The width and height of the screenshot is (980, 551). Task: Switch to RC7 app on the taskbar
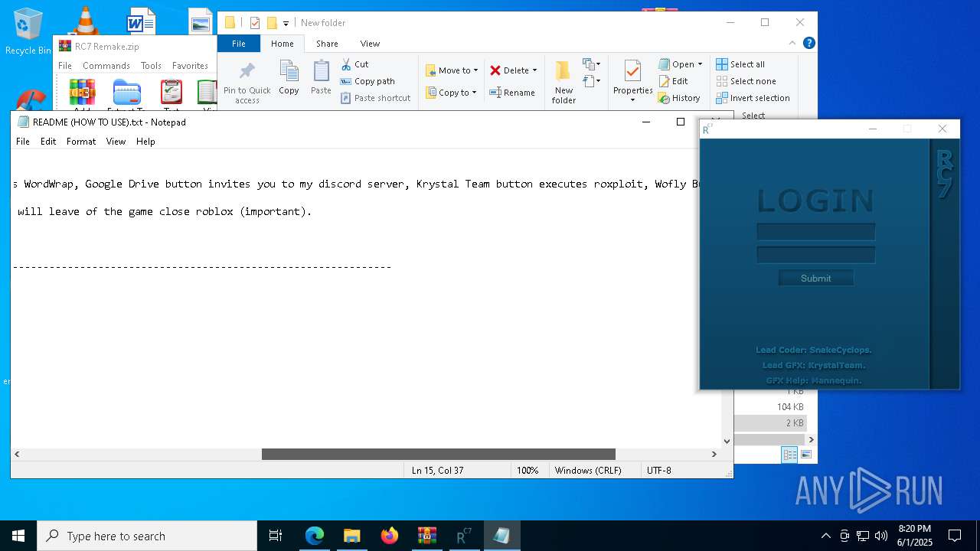point(464,536)
